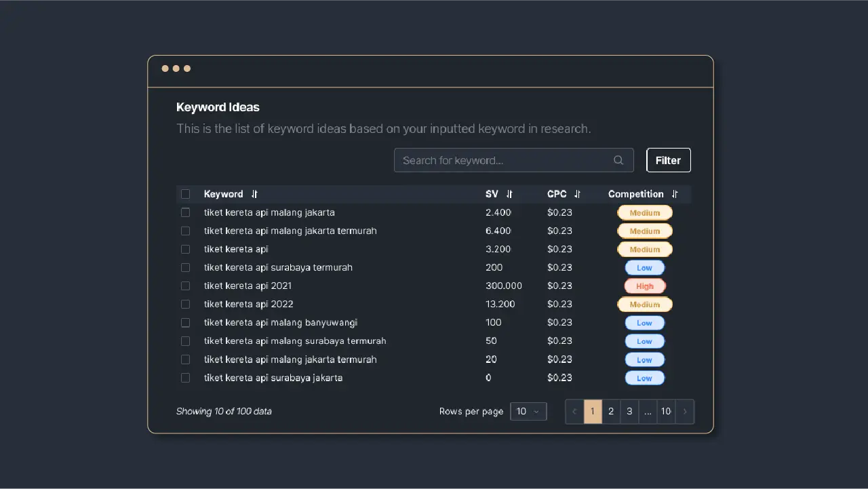Click the CPC column header label
The image size is (868, 489).
(557, 194)
